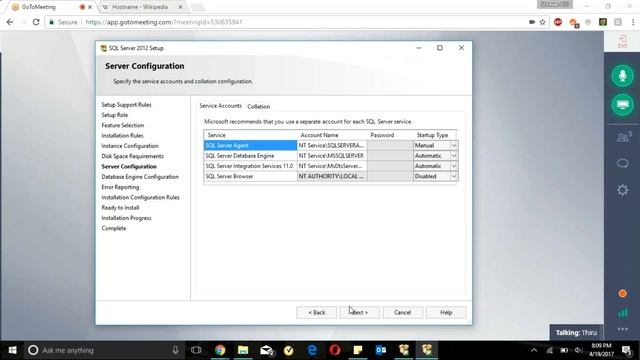Image resolution: width=640 pixels, height=360 pixels.
Task: Expand Startup Type dropdown for SQL Server Agent
Action: pos(453,145)
